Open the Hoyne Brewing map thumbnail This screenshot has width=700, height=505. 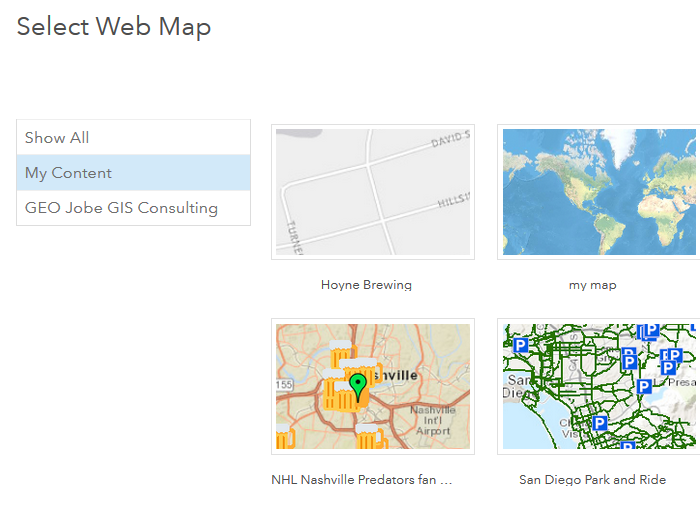pos(372,191)
